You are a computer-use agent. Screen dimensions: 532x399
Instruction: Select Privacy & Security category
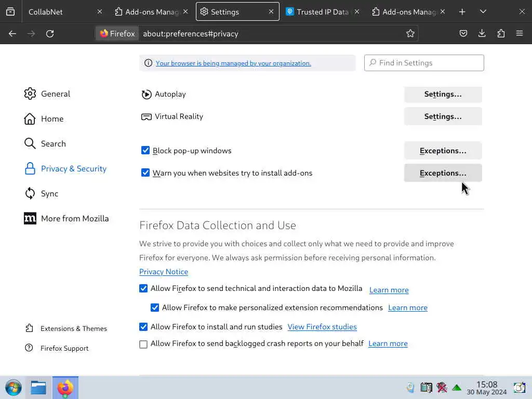pyautogui.click(x=65, y=169)
